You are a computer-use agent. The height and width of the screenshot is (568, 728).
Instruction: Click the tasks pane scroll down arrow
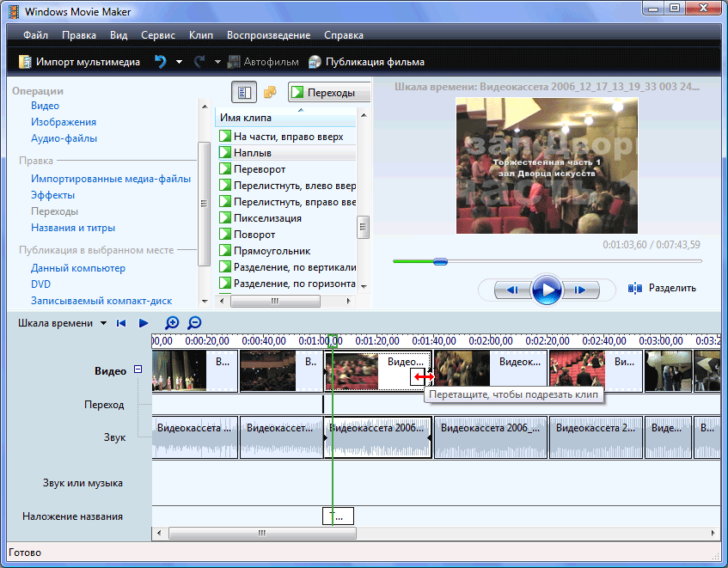[205, 301]
